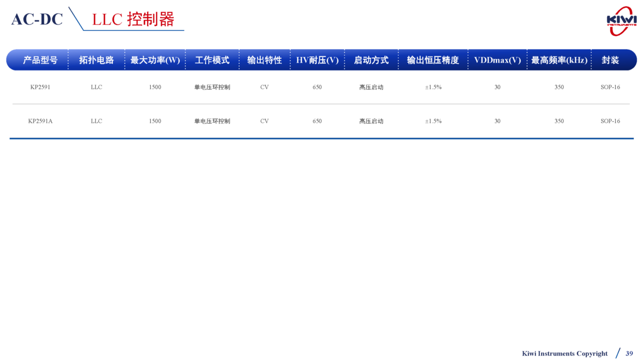Select the HV耐压(V) column header
The image size is (642, 364).
(x=317, y=60)
